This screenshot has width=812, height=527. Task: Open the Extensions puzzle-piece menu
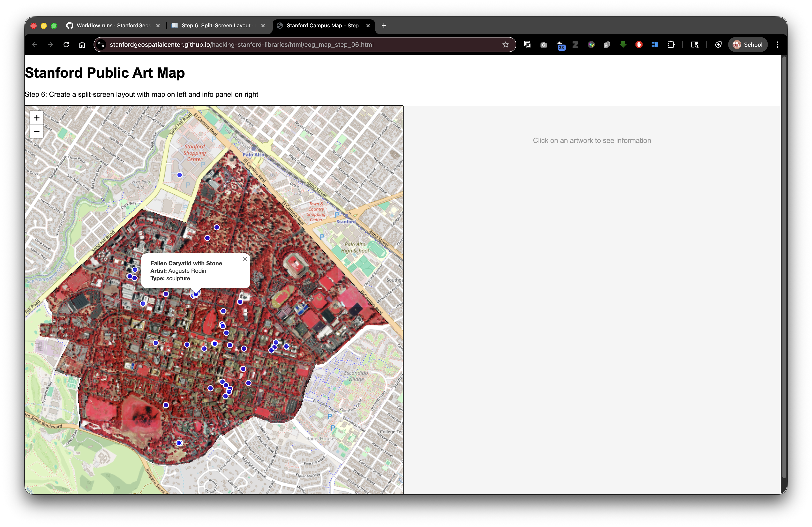tap(671, 44)
